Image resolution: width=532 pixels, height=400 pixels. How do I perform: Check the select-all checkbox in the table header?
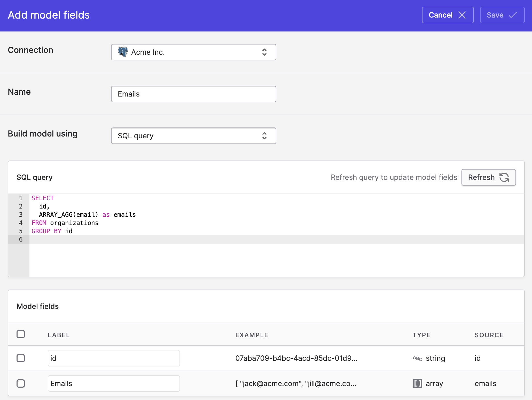coord(21,334)
